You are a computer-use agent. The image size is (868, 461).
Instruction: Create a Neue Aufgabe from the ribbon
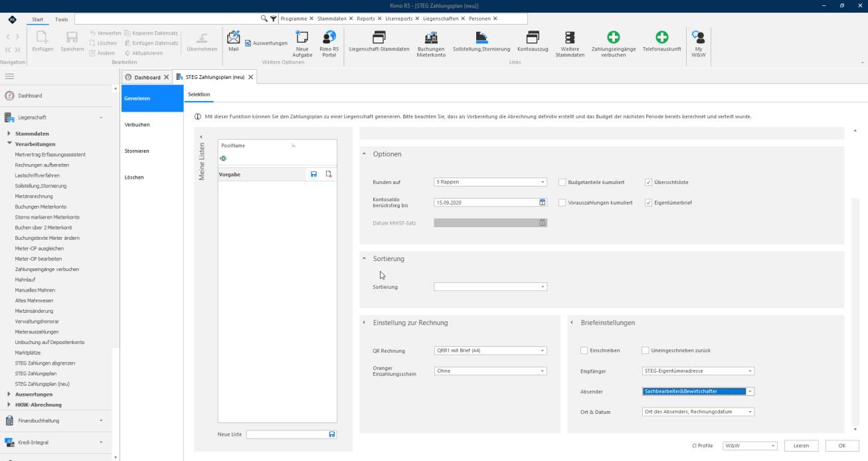pyautogui.click(x=303, y=45)
